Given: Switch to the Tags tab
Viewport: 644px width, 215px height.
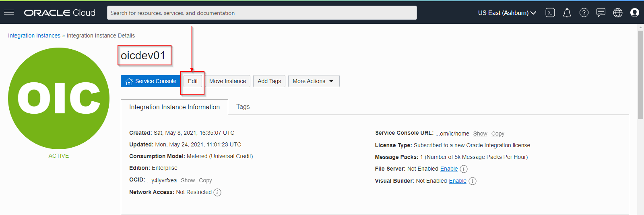Looking at the screenshot, I should coord(243,106).
